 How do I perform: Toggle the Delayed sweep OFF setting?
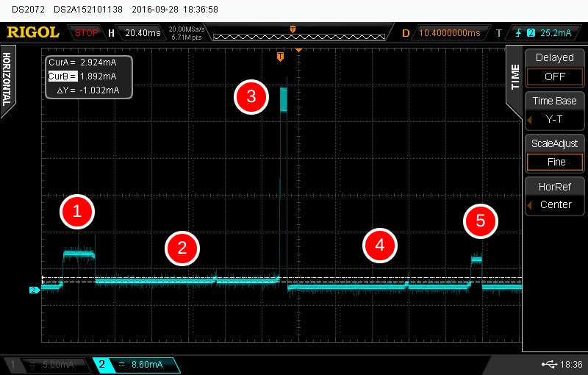[x=554, y=76]
